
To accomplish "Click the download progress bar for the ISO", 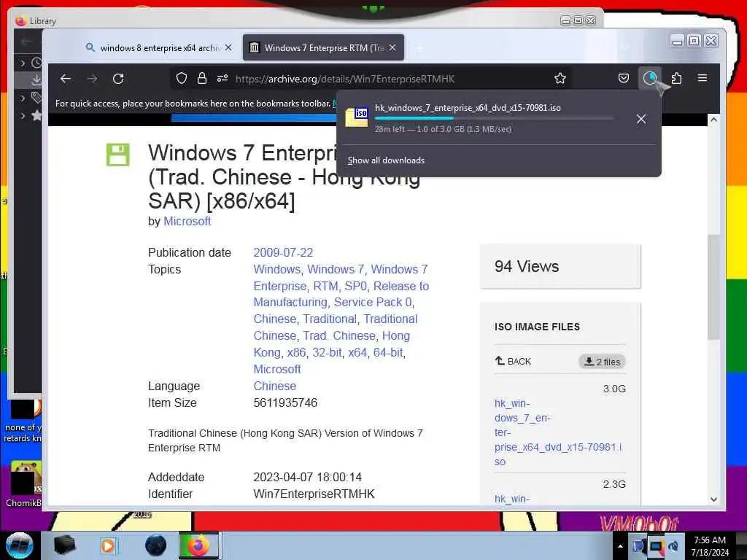I will 494,118.
